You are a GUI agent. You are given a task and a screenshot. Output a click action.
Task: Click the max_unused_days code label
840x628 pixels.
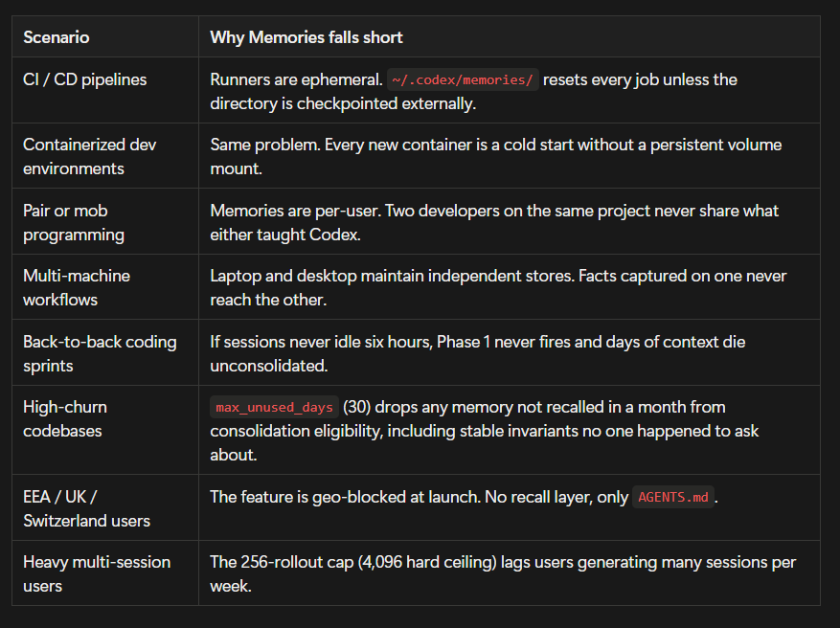[274, 408]
